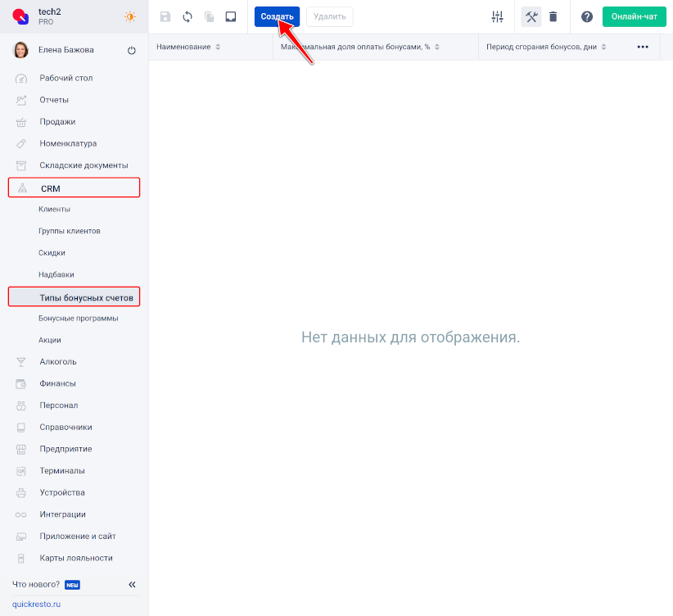Click the inbox tray icon
This screenshot has width=673, height=616.
(231, 16)
